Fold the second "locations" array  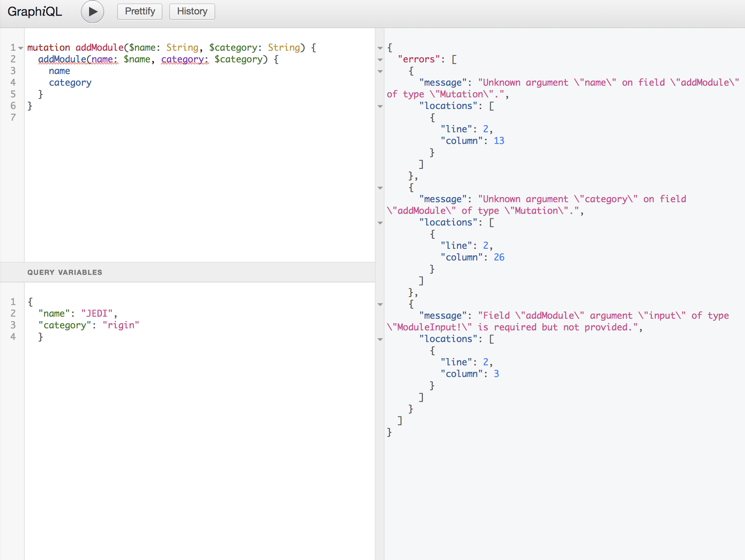click(x=380, y=223)
